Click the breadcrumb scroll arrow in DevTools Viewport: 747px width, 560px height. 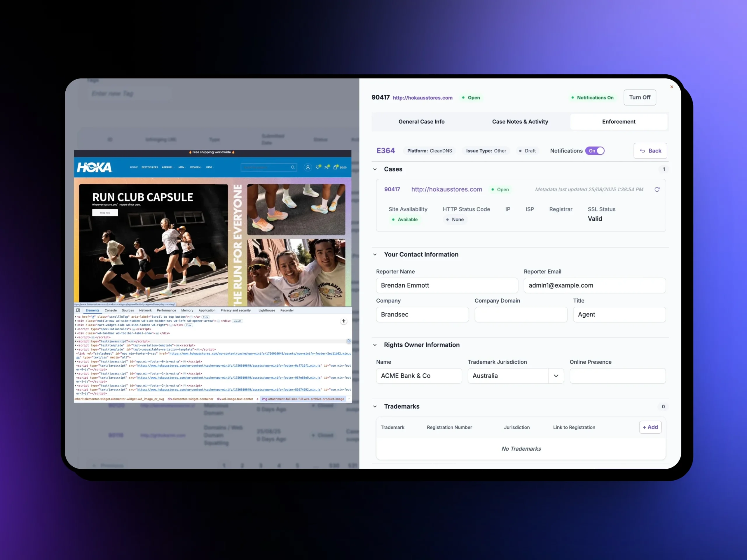click(x=349, y=399)
